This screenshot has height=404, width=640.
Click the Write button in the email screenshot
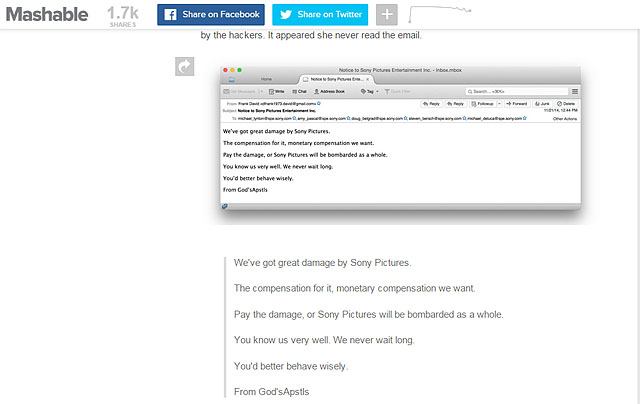(x=277, y=91)
